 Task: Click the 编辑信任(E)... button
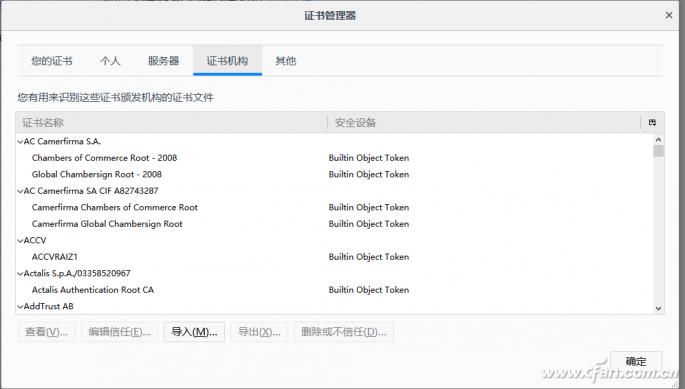pyautogui.click(x=120, y=332)
